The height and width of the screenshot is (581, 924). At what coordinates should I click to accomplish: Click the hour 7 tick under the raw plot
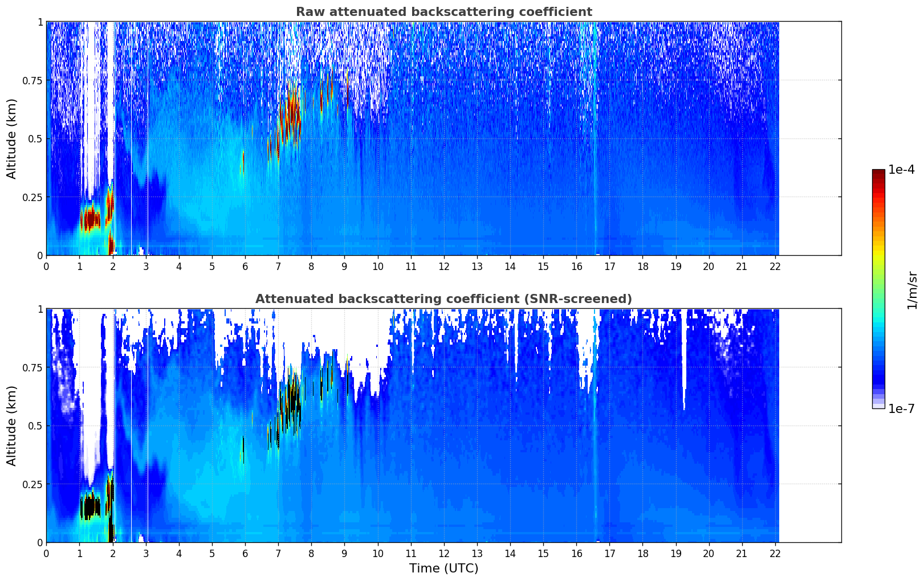pos(278,266)
